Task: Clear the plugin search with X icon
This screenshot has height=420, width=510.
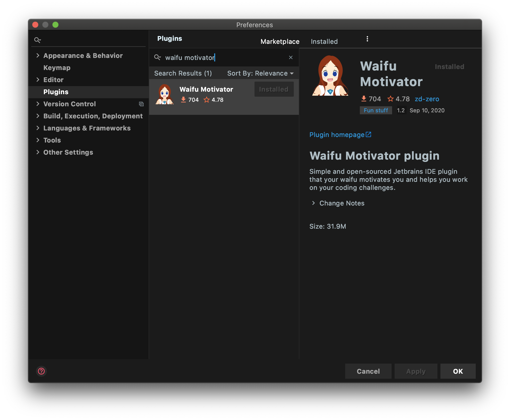Action: (291, 58)
